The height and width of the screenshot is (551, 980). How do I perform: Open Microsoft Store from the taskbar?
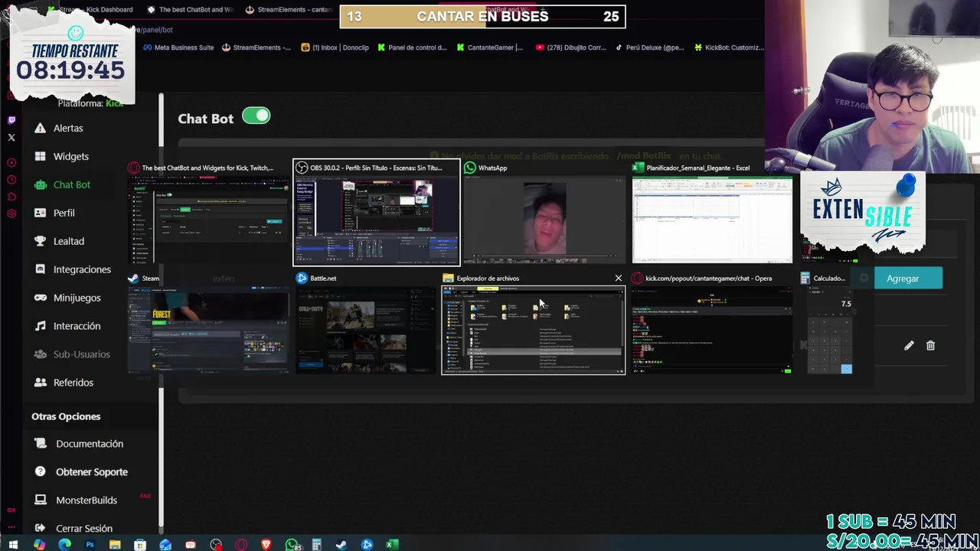[x=140, y=545]
